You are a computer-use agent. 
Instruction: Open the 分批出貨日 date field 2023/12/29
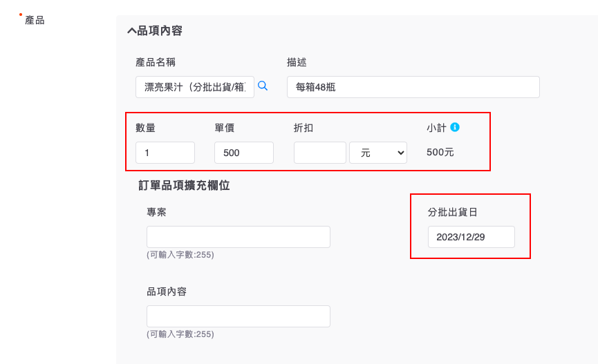471,237
